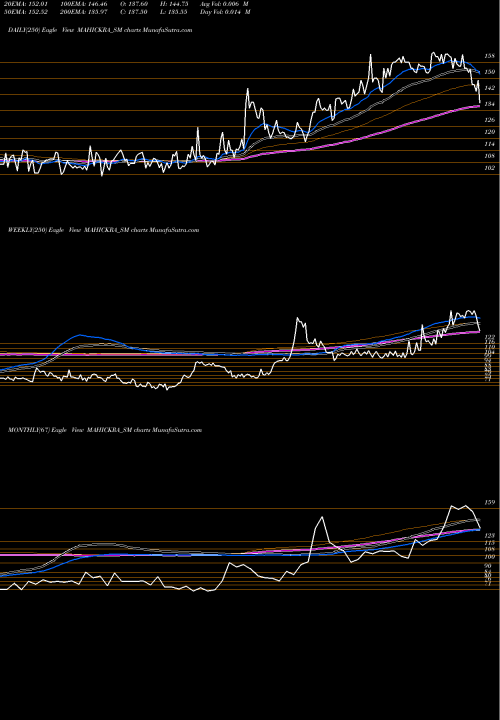Click the MONTHLY(67) Eagle View chart title
The width and height of the screenshot is (500, 720).
105,430
